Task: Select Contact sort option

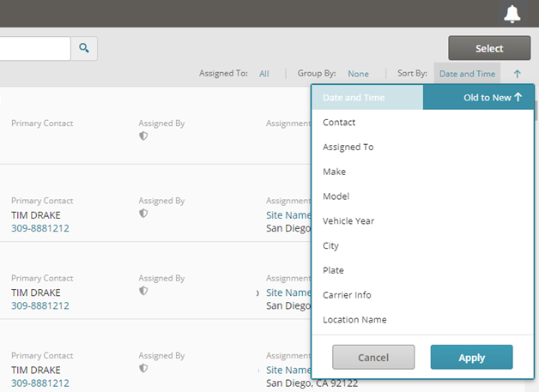Action: click(x=339, y=123)
